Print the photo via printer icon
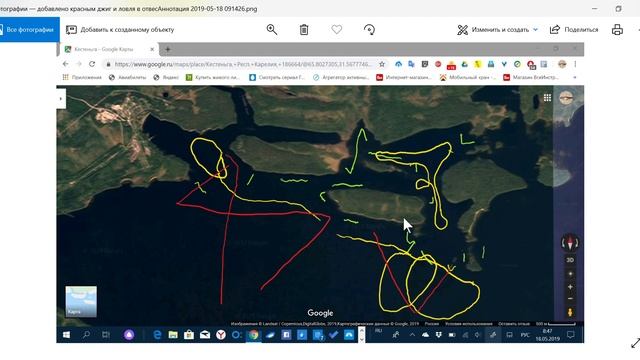640x360 pixels. pos(617,29)
